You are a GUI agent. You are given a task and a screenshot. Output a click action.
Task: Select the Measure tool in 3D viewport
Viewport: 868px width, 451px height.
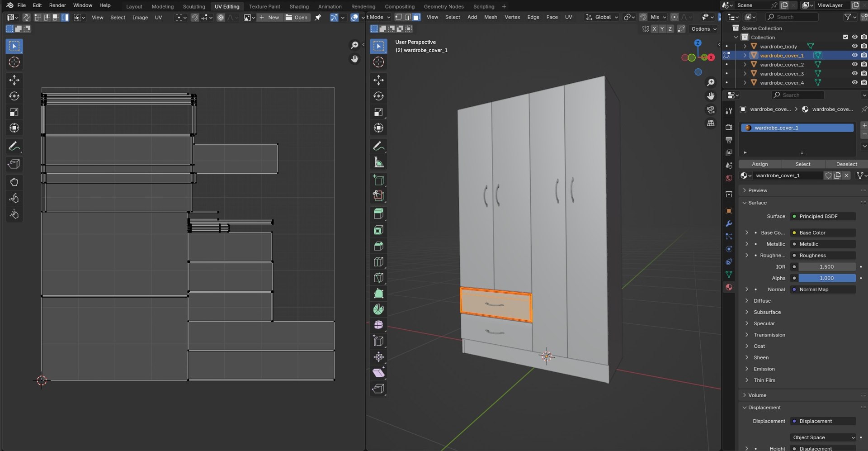(x=378, y=162)
